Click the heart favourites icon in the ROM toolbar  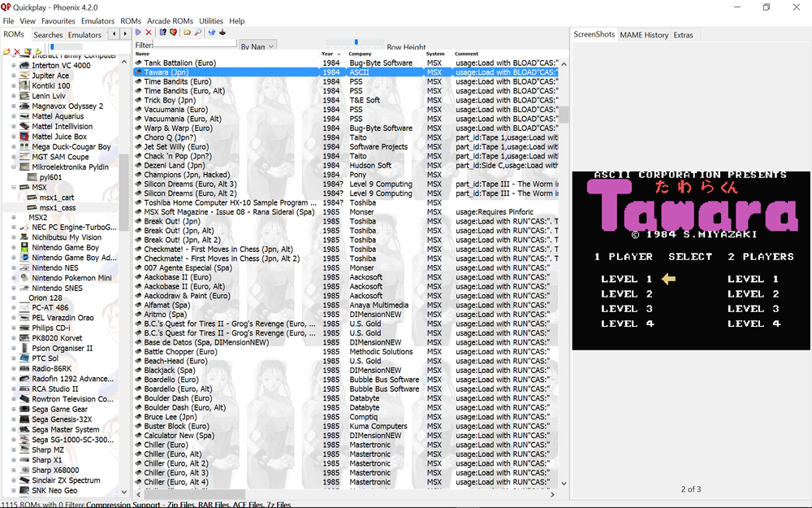[x=173, y=33]
